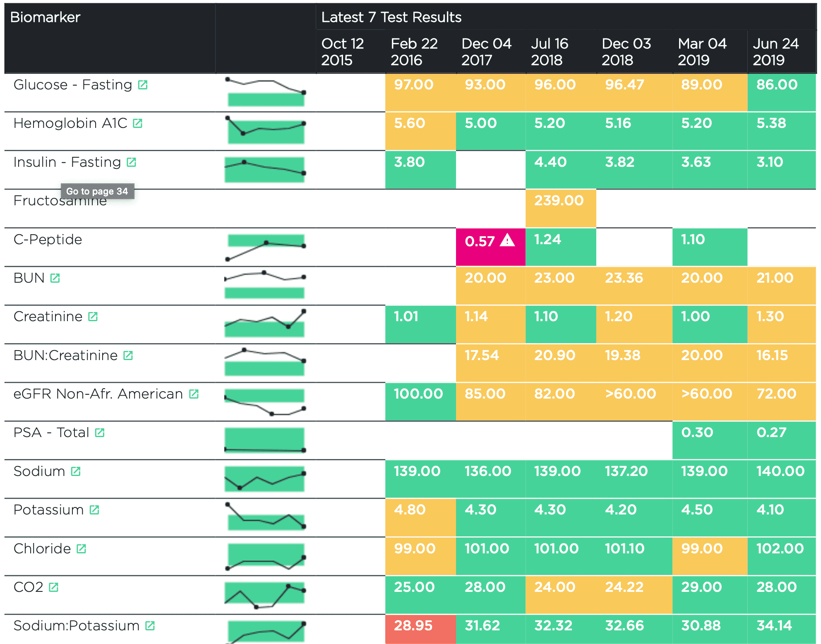Screen dimensions: 821x644
Task: Open the PSA - Total link icon
Action: [99, 433]
